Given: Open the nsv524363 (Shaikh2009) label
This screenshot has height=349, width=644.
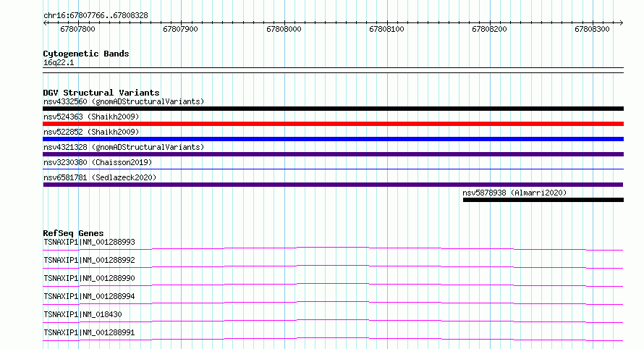Looking at the screenshot, I should (x=91, y=117).
